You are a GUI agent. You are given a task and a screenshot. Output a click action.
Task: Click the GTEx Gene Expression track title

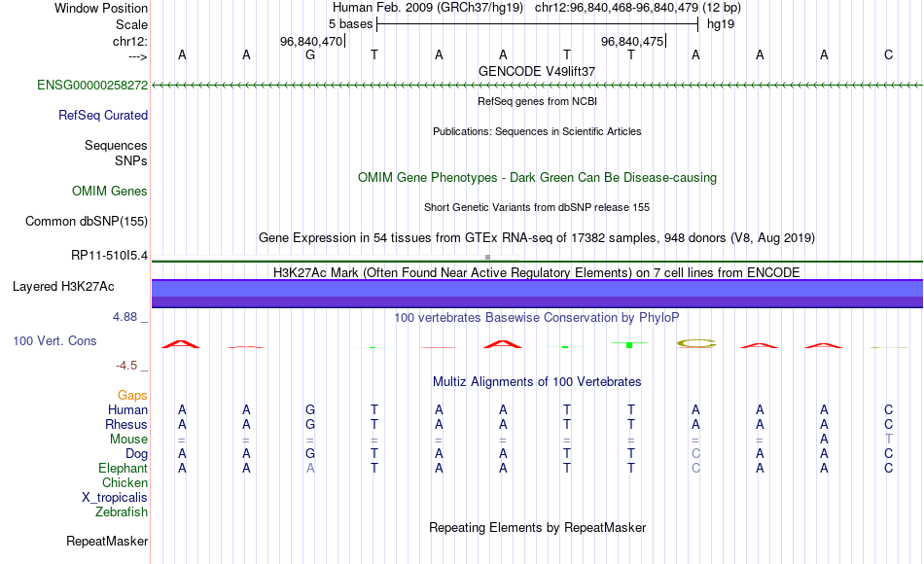(x=537, y=237)
